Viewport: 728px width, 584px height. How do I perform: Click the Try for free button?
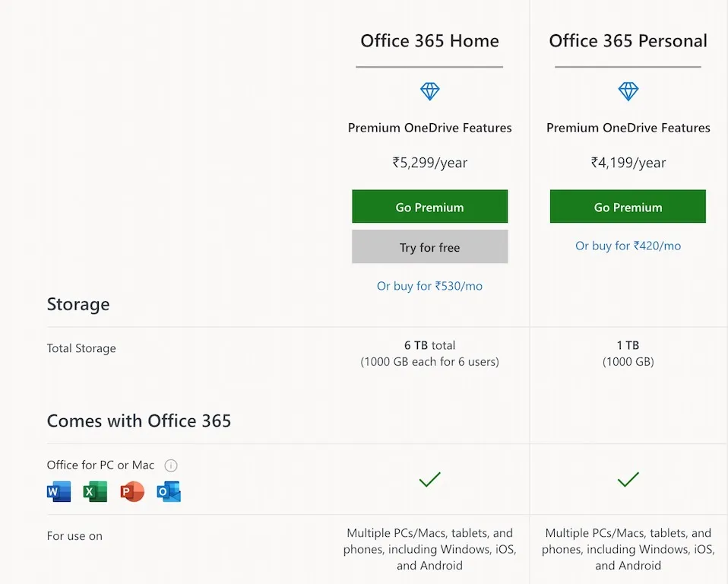point(430,246)
